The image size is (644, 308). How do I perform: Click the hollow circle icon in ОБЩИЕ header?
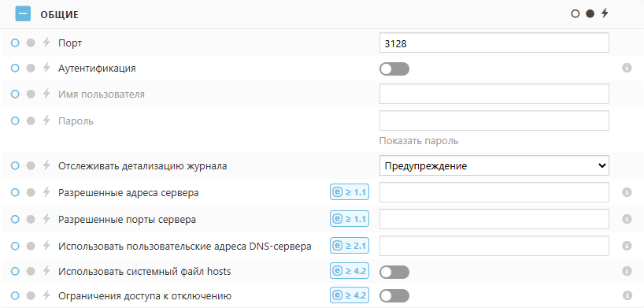pyautogui.click(x=576, y=14)
